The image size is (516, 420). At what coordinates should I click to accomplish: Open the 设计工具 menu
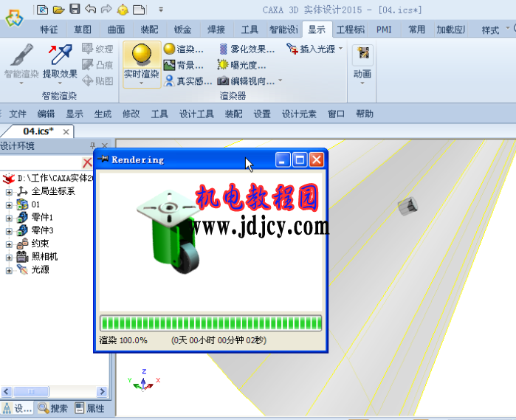click(196, 114)
